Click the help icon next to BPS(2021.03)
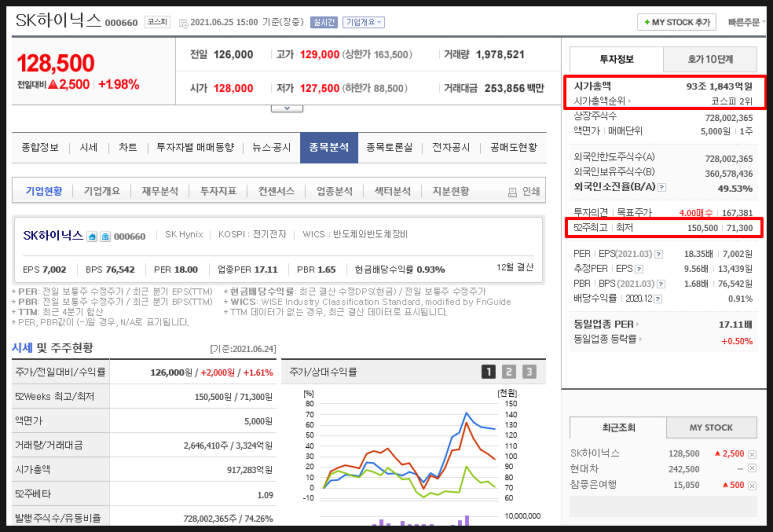The width and height of the screenshot is (773, 532). [x=661, y=284]
